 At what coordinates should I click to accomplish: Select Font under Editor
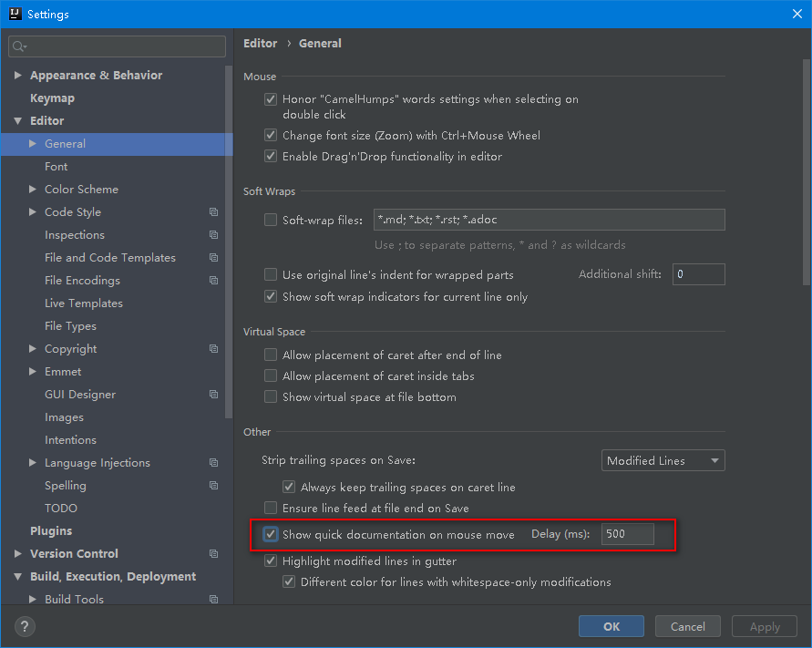[x=56, y=166]
